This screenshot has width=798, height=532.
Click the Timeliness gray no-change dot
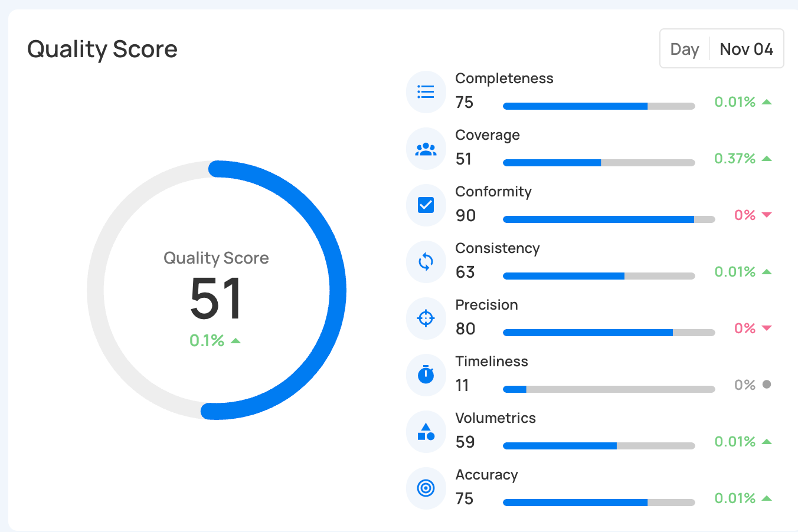tap(767, 385)
